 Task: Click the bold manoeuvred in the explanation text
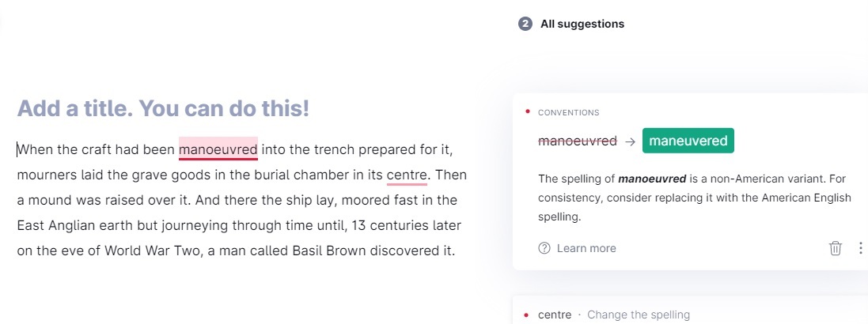(652, 179)
